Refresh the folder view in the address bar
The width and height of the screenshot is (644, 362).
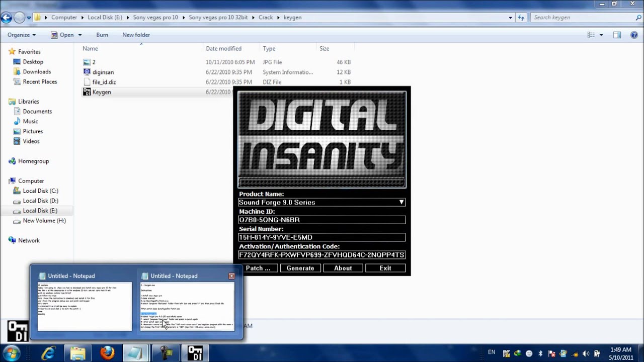pos(521,18)
